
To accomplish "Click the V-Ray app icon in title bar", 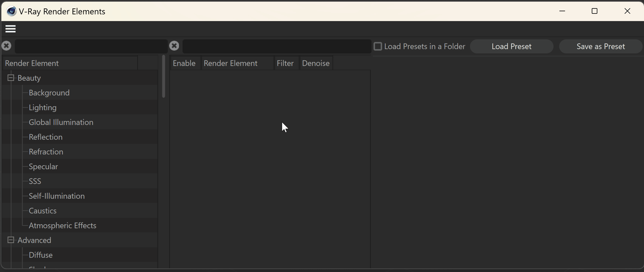I will [x=12, y=11].
